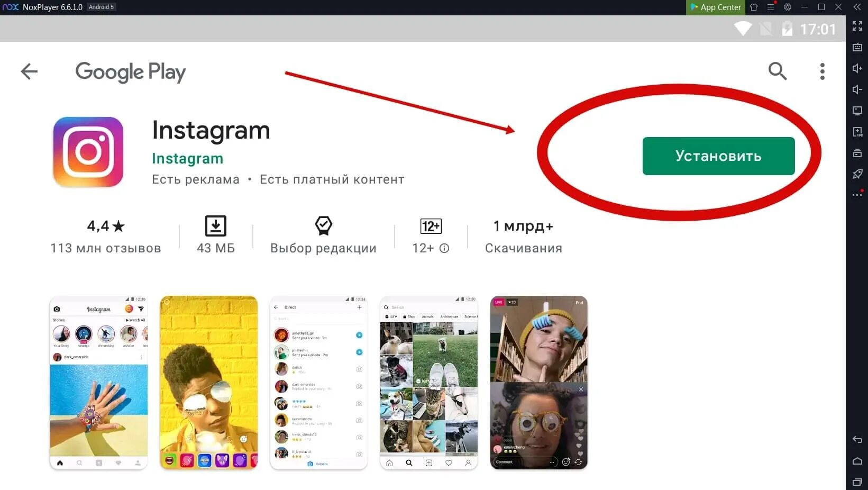Click the stacked boxes sidebar icon
The image size is (868, 490).
[857, 153]
